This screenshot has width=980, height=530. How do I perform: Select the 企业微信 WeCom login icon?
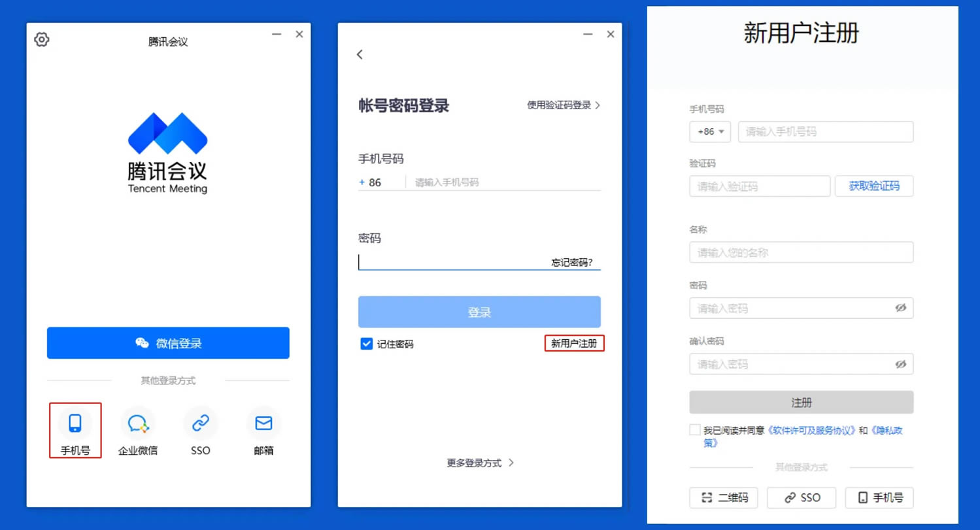pyautogui.click(x=137, y=423)
